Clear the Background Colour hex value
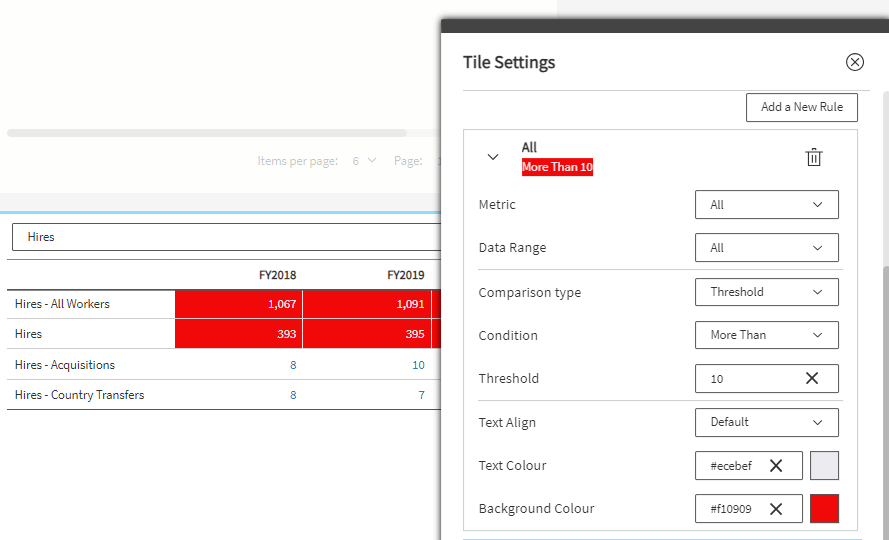The image size is (889, 540). [775, 509]
